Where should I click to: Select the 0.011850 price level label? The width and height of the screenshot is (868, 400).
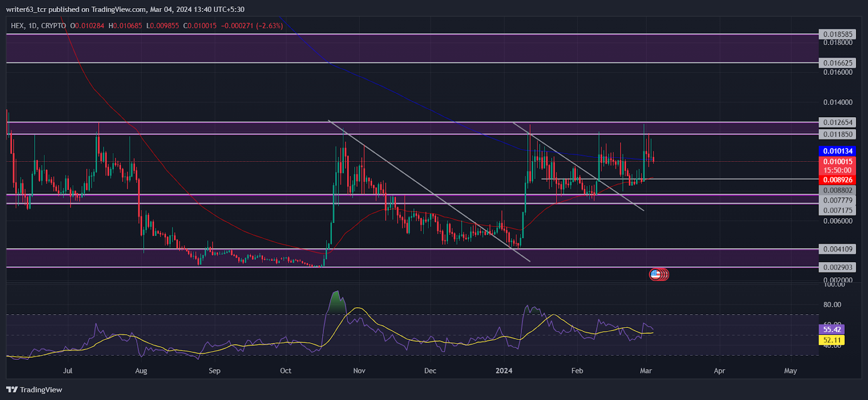[x=838, y=134]
